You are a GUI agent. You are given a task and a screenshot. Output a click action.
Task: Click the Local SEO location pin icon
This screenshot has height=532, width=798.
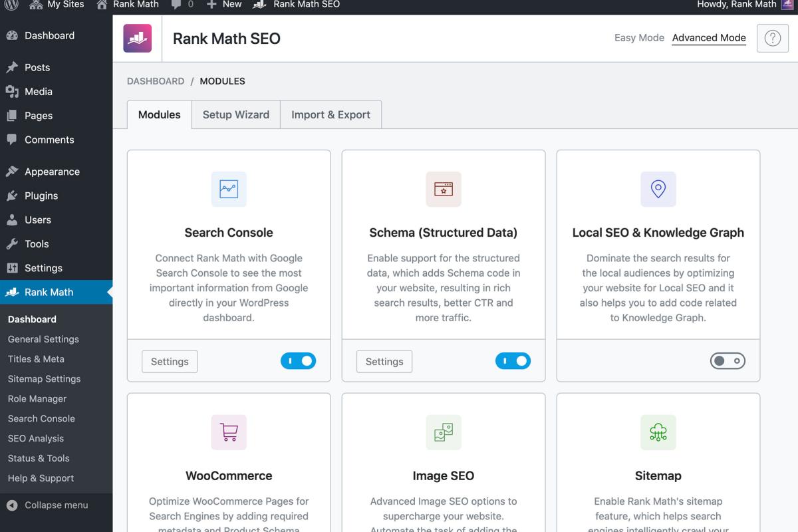[x=658, y=189]
